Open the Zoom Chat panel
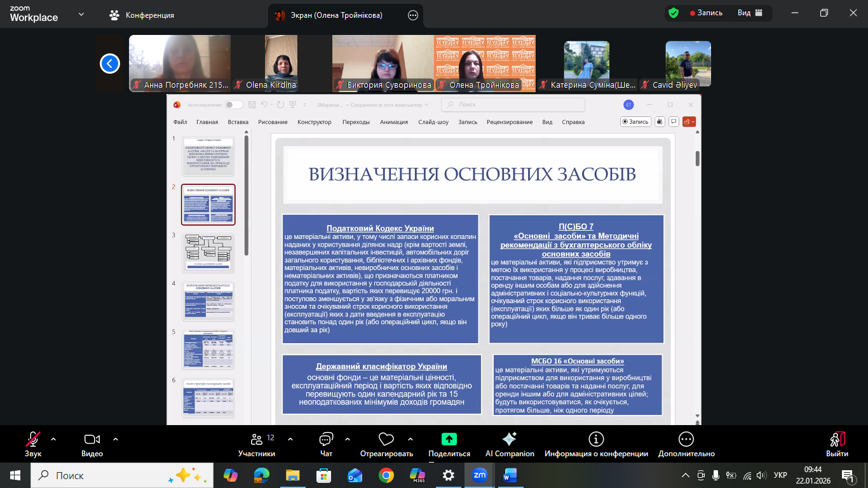This screenshot has width=868, height=488. point(326,440)
